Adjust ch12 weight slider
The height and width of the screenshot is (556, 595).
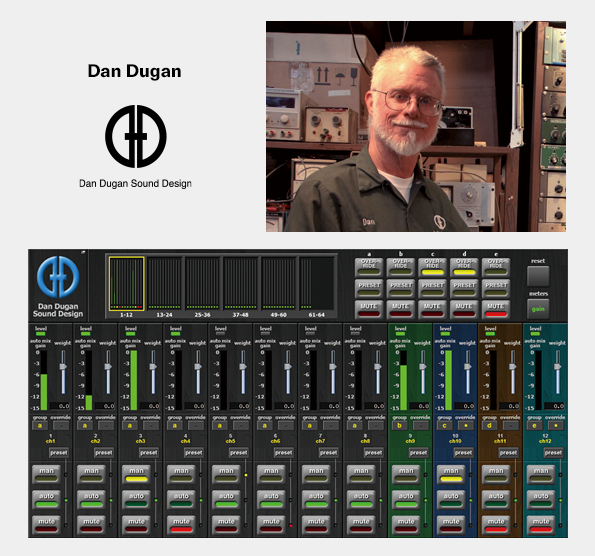coord(557,367)
